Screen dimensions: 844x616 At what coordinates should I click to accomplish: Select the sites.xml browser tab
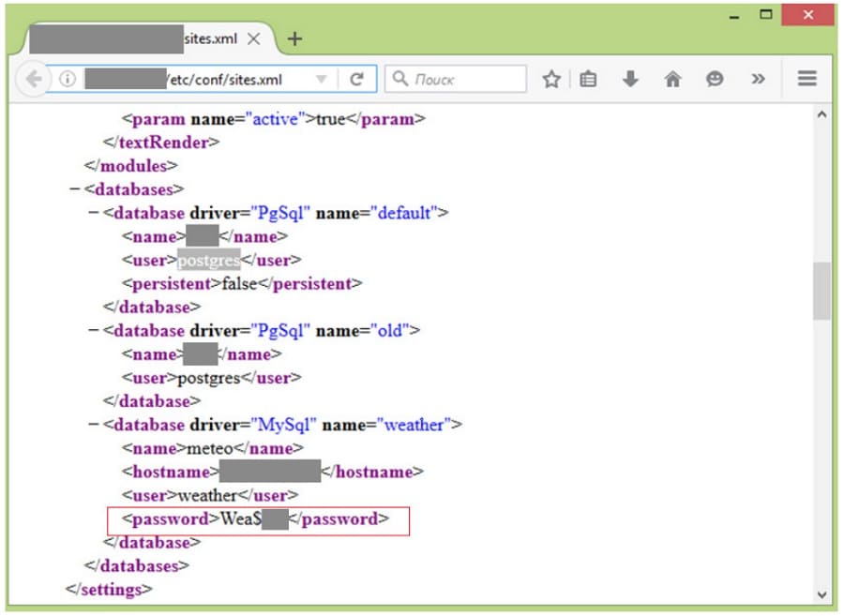point(141,39)
